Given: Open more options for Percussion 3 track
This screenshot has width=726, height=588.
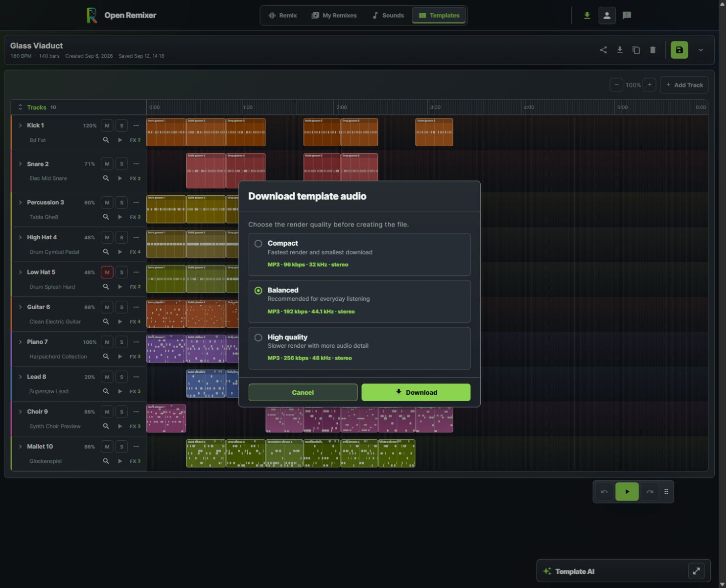Looking at the screenshot, I should pyautogui.click(x=136, y=202).
